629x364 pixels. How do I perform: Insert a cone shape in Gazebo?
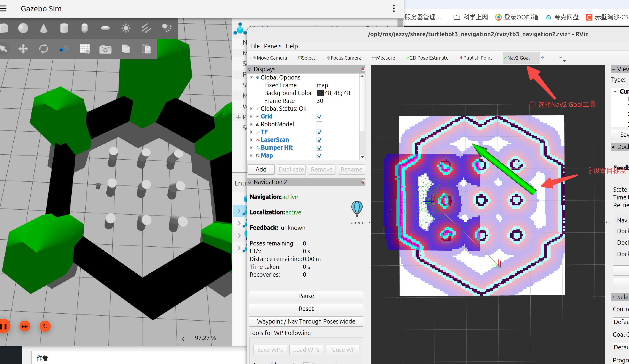click(44, 28)
